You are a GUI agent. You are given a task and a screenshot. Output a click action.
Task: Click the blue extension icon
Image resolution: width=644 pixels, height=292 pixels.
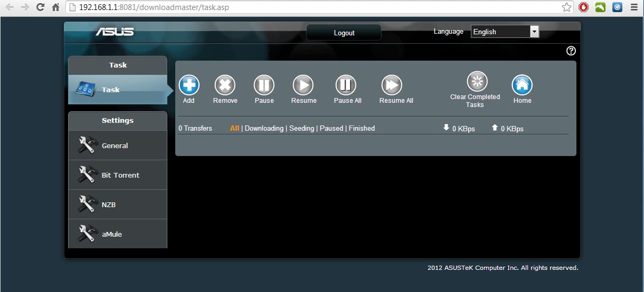coord(617,7)
